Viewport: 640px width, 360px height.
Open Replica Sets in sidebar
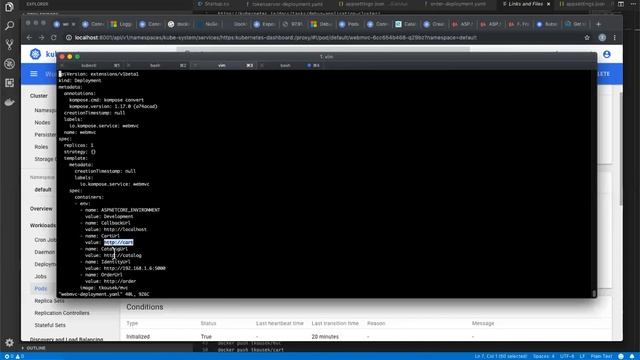pos(49,301)
